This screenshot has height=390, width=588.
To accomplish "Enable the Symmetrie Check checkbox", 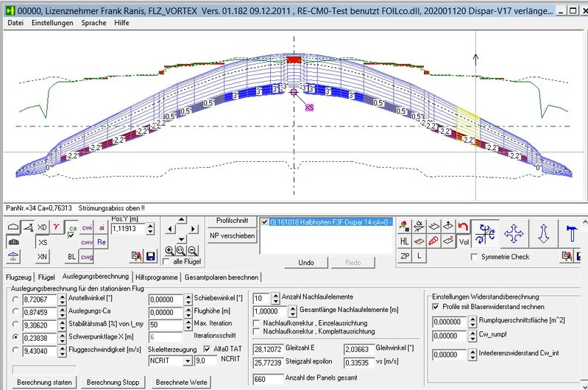I will [475, 256].
